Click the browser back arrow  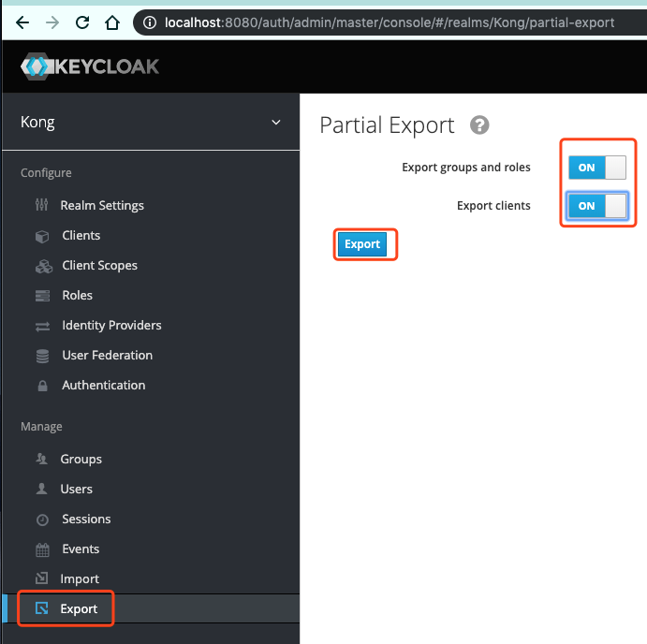[x=22, y=22]
